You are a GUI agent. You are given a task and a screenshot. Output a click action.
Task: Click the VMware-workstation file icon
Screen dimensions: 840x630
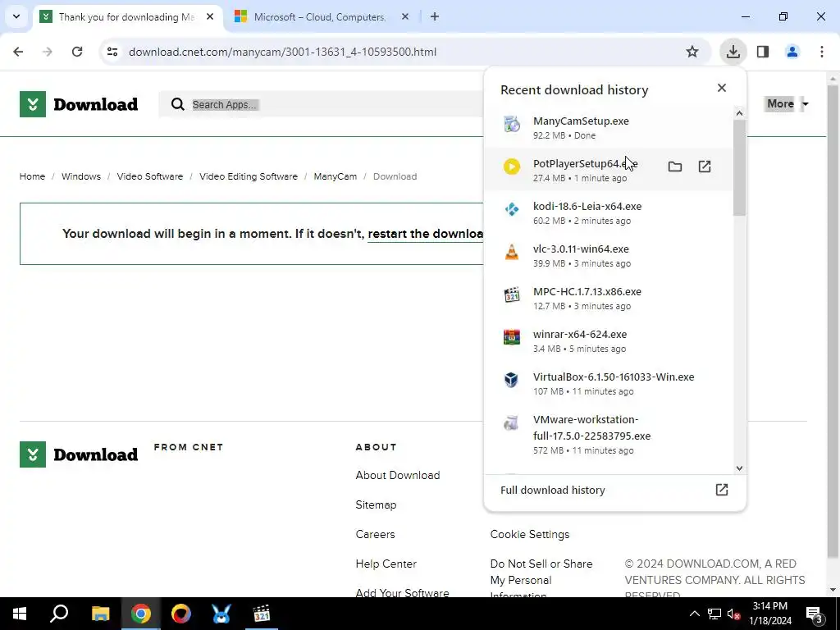point(512,422)
